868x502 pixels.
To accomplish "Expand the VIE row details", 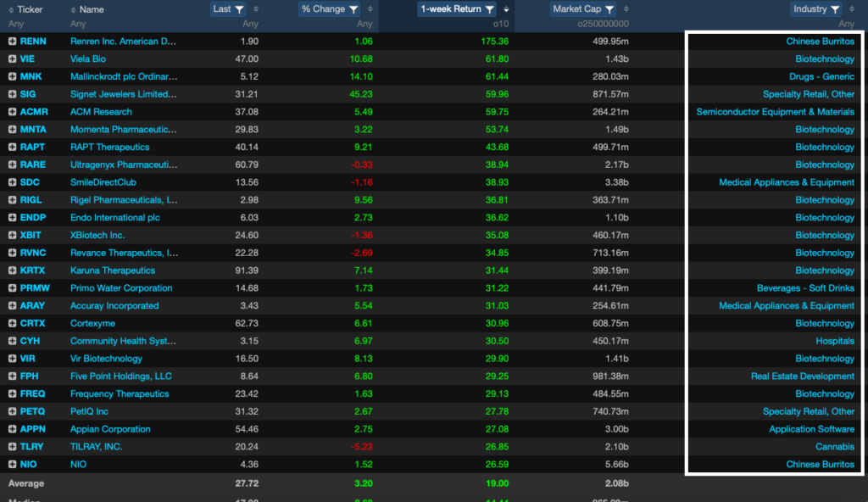I will pos(12,59).
